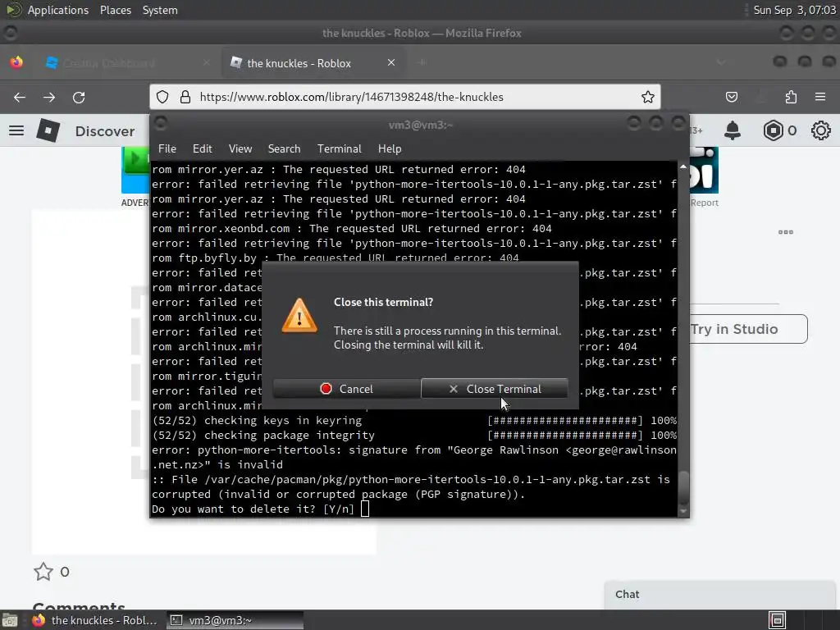Open the terminal View menu

coord(240,149)
